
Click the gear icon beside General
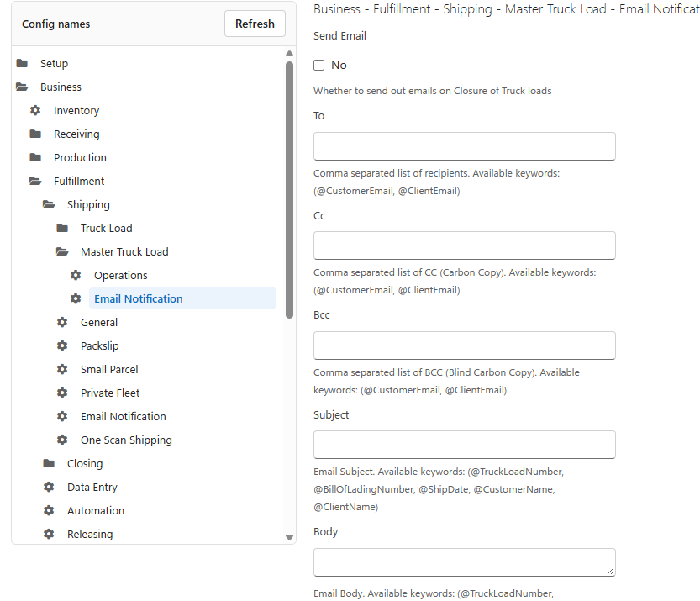point(62,322)
